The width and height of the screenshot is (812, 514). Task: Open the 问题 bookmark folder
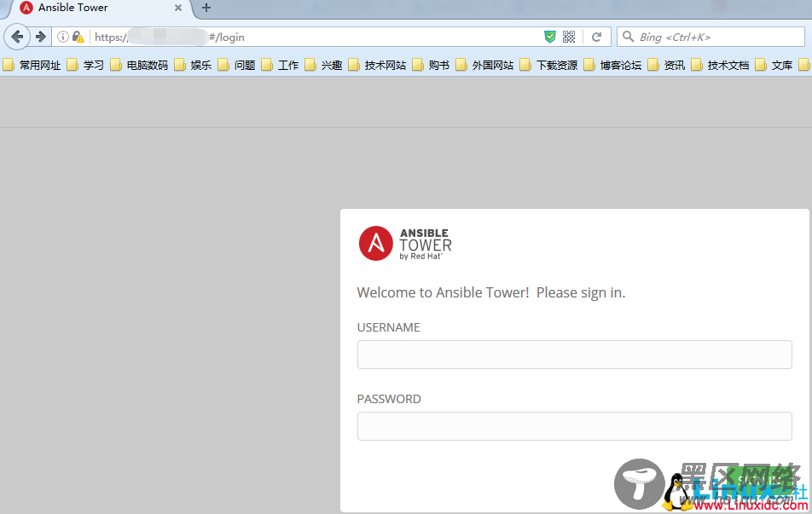[x=237, y=65]
